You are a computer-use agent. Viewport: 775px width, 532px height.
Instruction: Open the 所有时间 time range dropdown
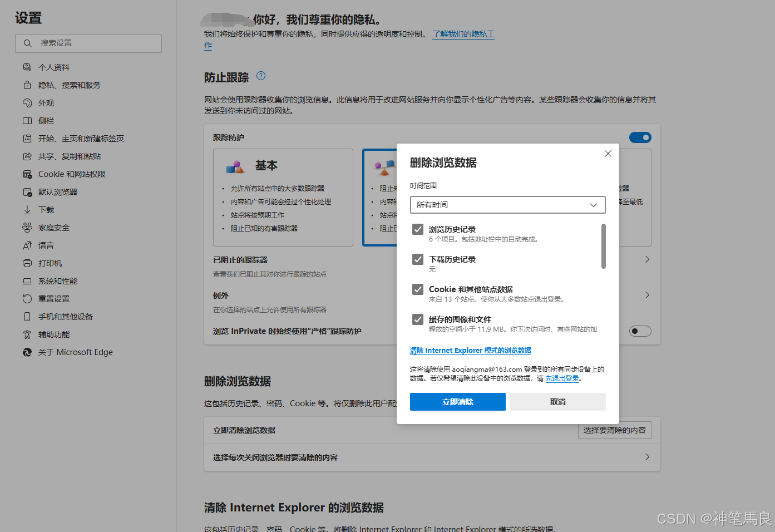coord(507,205)
